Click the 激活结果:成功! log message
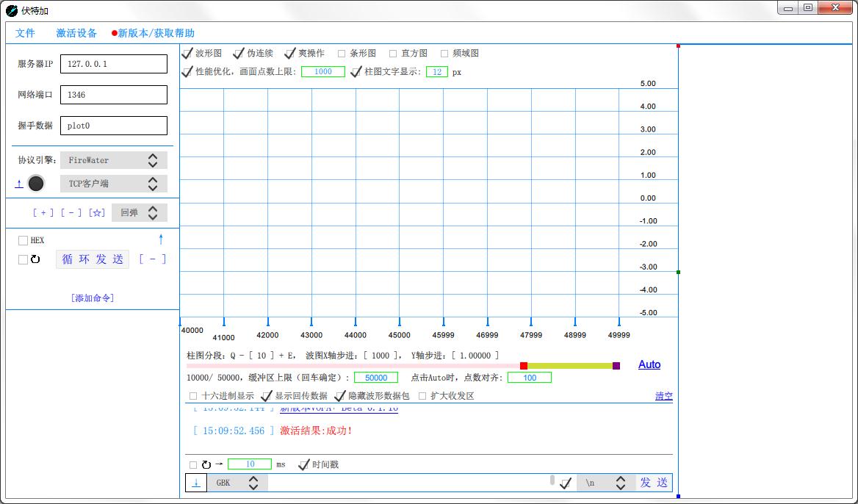The width and height of the screenshot is (858, 504). pyautogui.click(x=316, y=431)
